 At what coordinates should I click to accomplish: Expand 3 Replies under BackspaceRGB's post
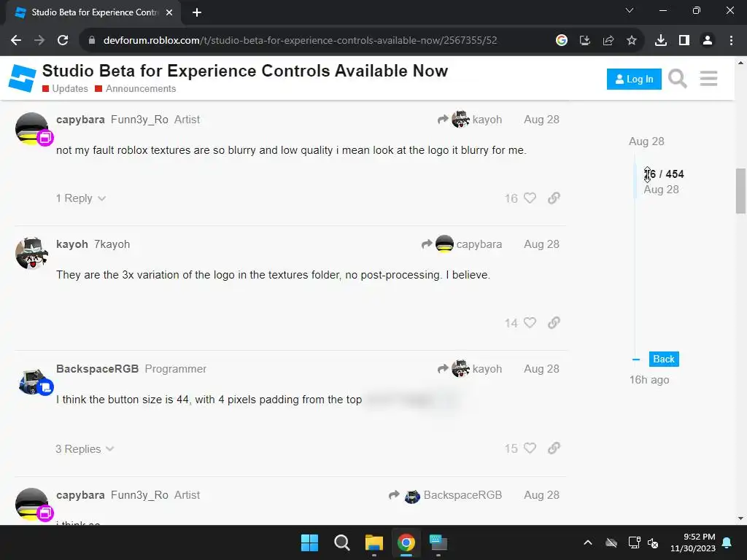coord(85,448)
